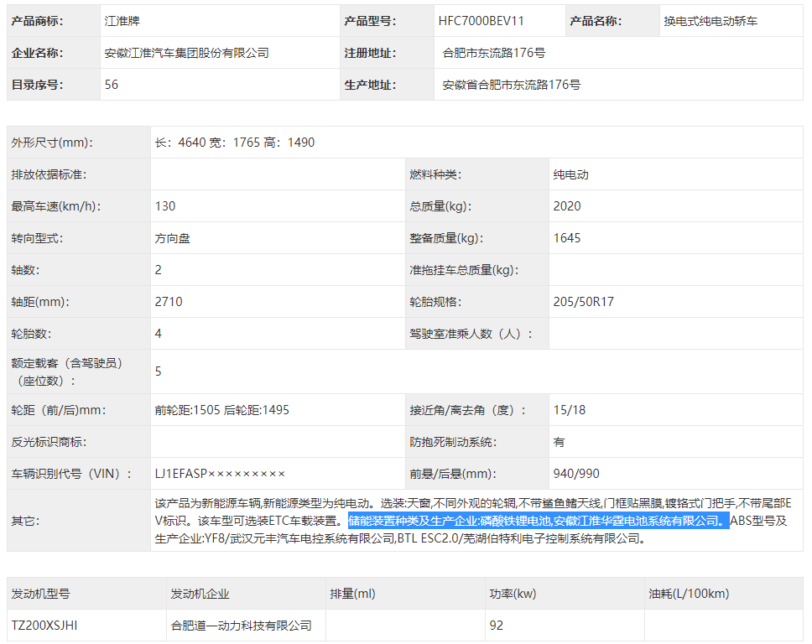The width and height of the screenshot is (812, 644).
Task: Click the 外形尺寸(mm) label
Action: tap(52, 143)
